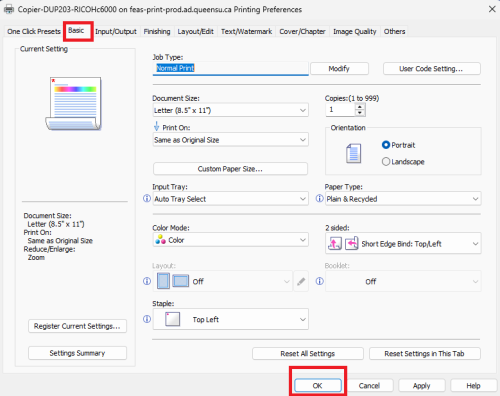Click the first 2 sided flip icon

tap(335, 243)
